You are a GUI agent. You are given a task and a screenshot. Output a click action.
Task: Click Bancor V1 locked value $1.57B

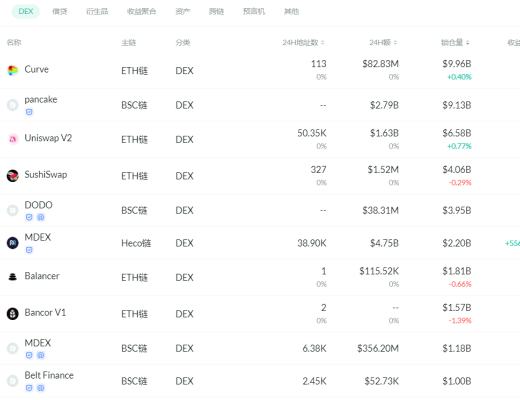(x=457, y=308)
